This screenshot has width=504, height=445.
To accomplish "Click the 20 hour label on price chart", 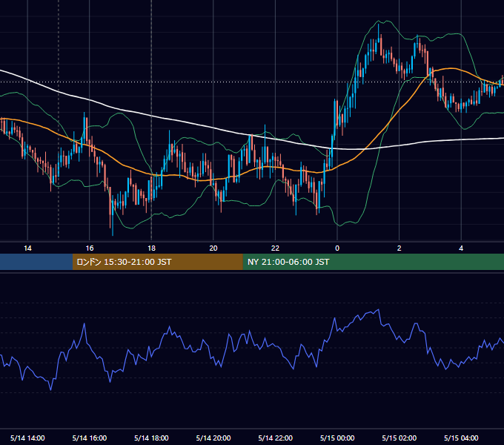I will point(213,248).
